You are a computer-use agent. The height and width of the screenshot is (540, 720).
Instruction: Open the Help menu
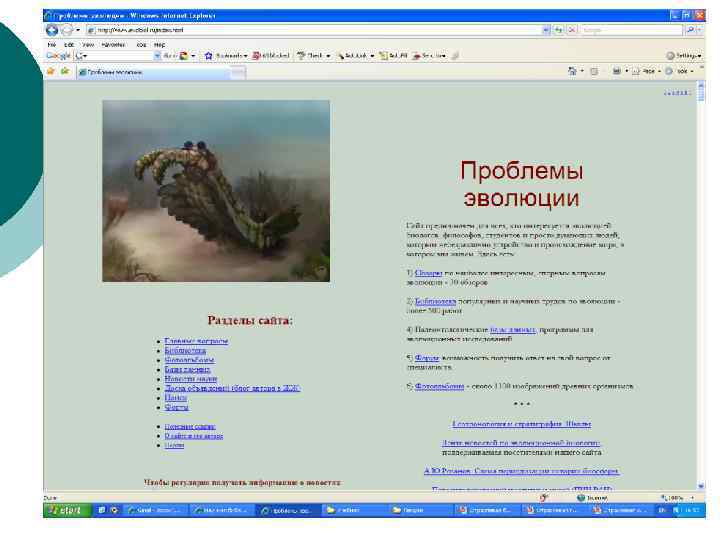(x=159, y=45)
